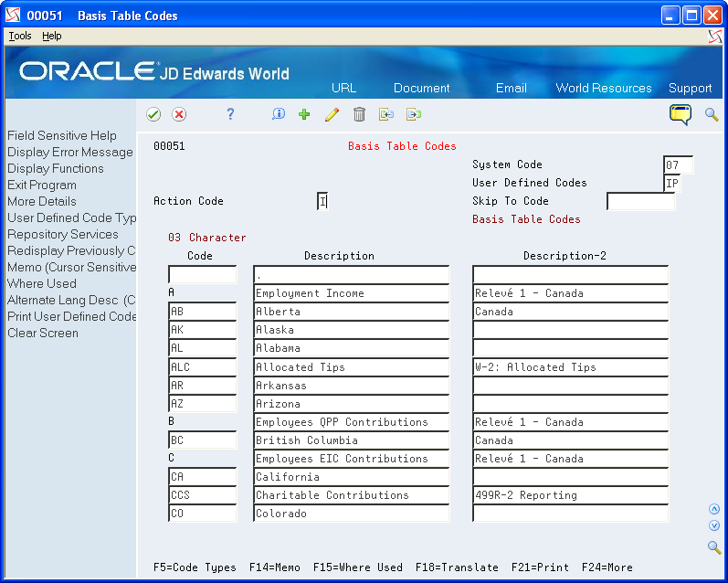Click F15=Where Used function key

tap(357, 567)
